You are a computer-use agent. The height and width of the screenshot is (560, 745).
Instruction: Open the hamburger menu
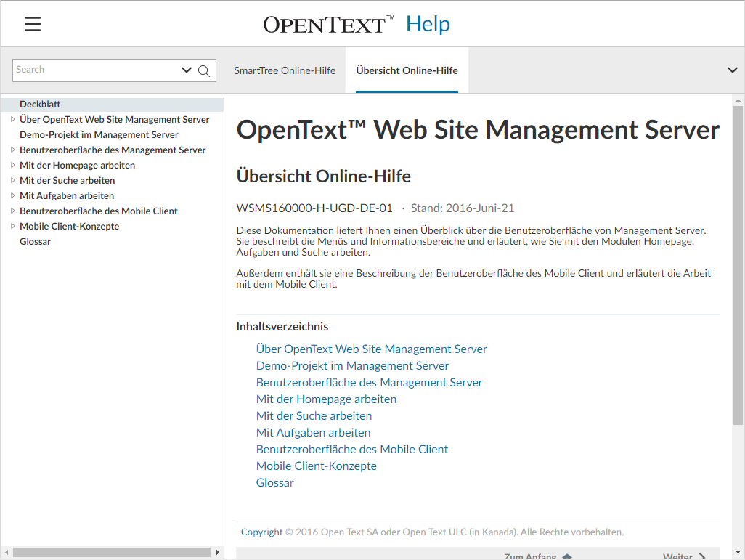(x=33, y=24)
